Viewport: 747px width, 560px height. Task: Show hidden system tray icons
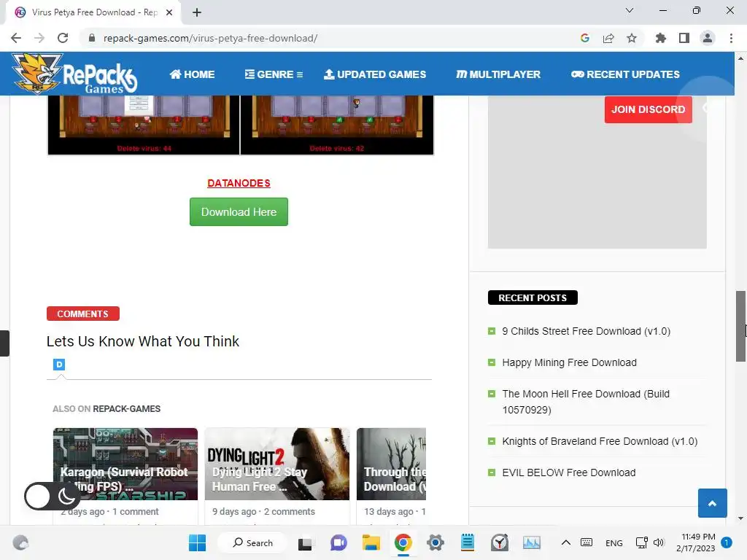coord(565,542)
